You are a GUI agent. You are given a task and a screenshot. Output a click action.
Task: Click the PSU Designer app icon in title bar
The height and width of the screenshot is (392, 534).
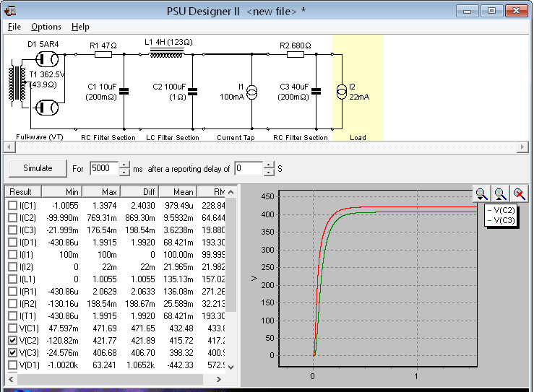(10, 11)
